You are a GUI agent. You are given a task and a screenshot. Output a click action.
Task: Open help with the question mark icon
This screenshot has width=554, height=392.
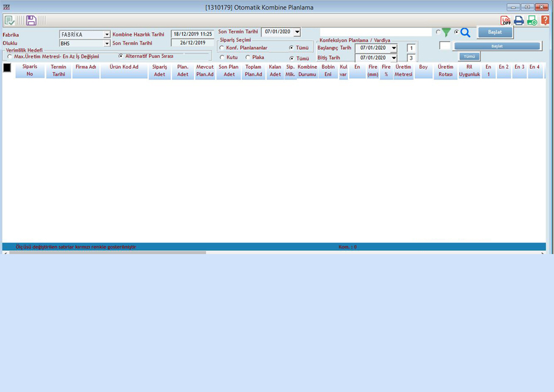pyautogui.click(x=545, y=21)
